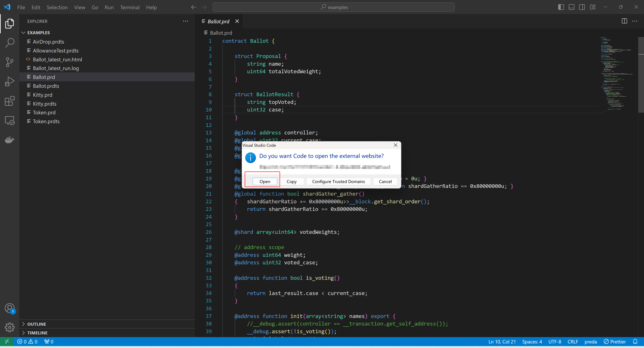Image resolution: width=644 pixels, height=348 pixels.
Task: Click the examples command center search box
Action: (334, 7)
